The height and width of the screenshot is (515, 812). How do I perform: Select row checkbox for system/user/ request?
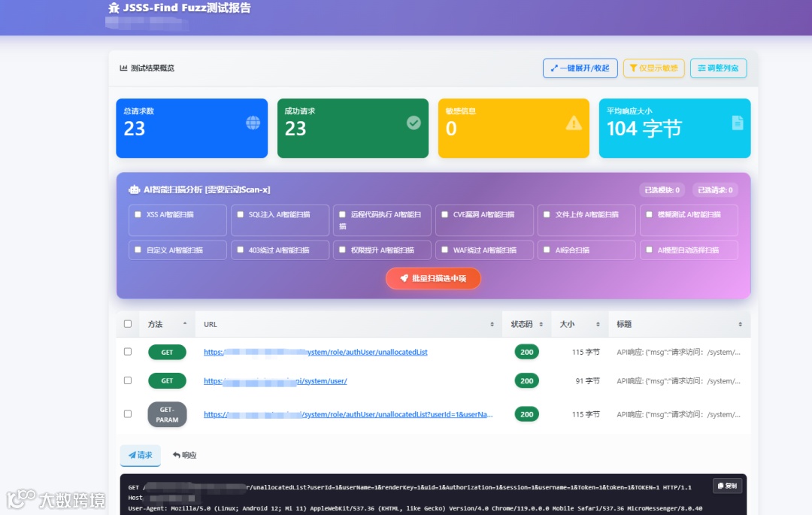point(128,380)
